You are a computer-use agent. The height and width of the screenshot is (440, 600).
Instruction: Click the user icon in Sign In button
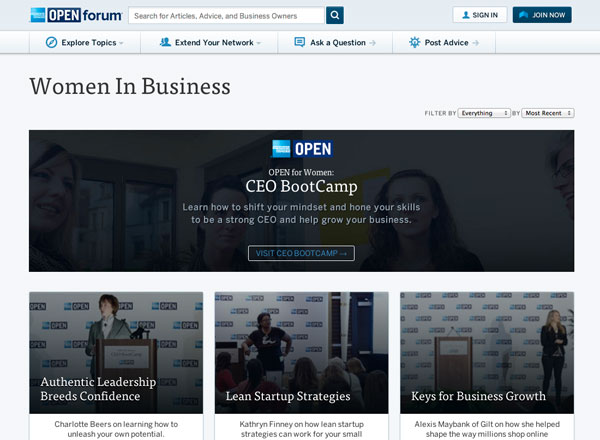[466, 15]
